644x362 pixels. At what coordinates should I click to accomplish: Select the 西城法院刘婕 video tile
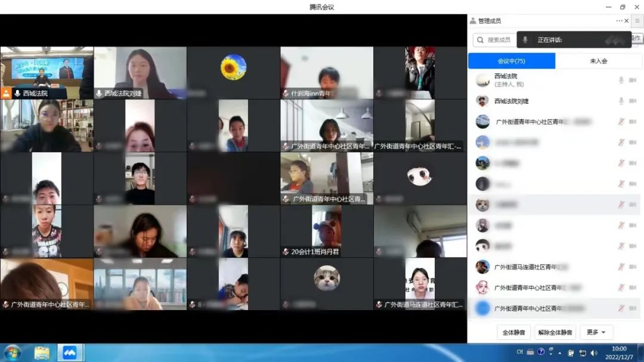tap(140, 72)
